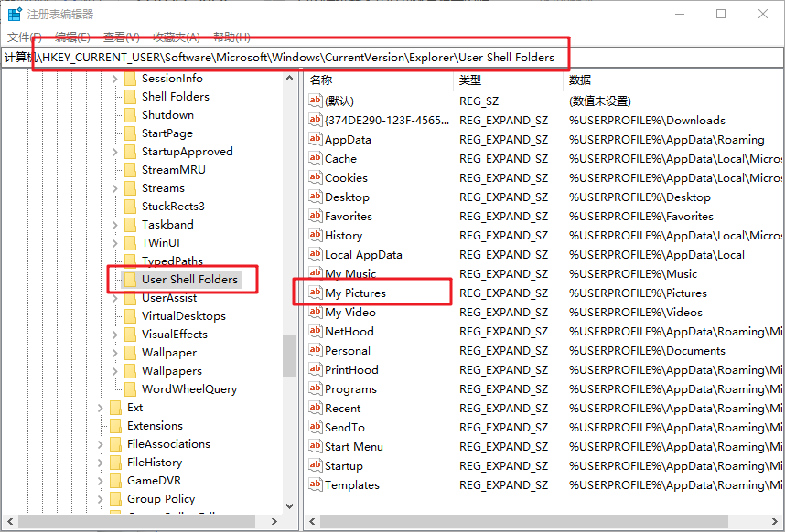
Task: Select the Personal registry value
Action: pos(347,351)
